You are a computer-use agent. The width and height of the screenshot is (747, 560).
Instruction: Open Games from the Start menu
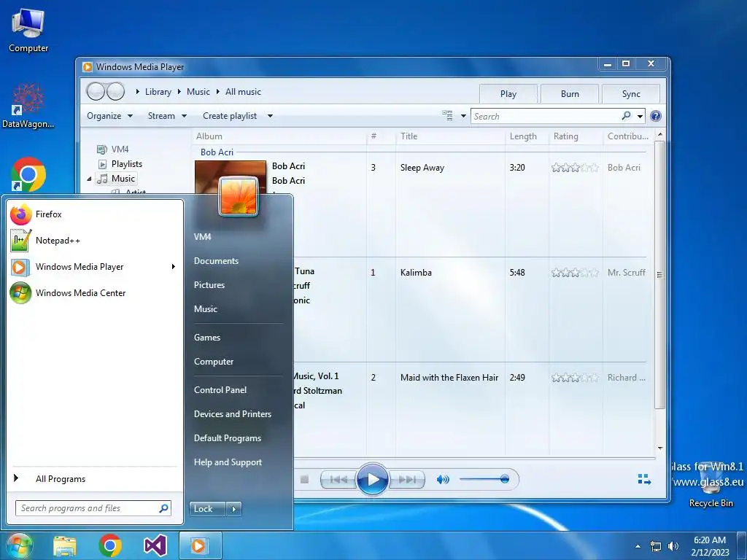coord(207,337)
